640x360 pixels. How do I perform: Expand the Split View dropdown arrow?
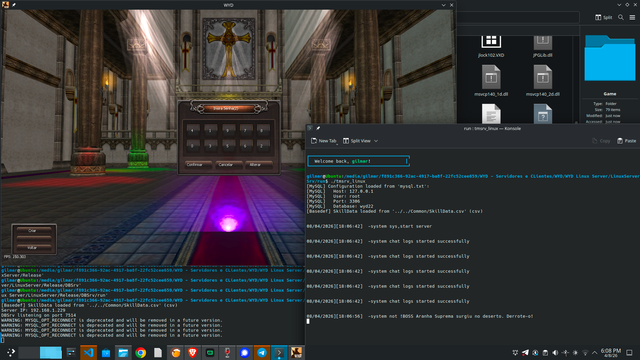click(x=376, y=141)
